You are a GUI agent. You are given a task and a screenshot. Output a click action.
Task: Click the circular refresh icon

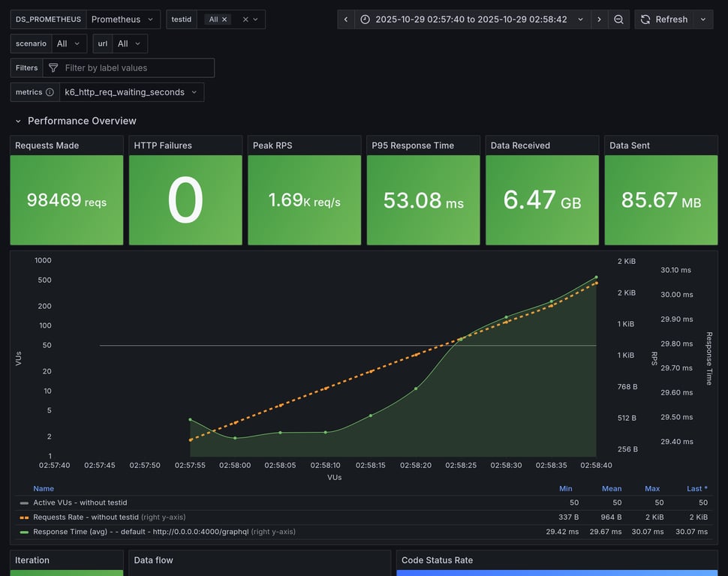(645, 19)
